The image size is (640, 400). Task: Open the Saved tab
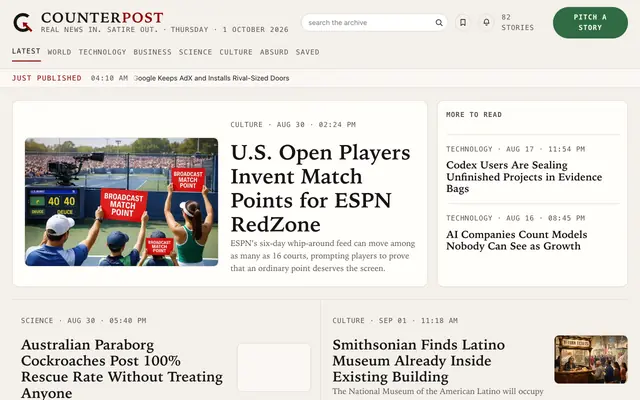click(307, 52)
